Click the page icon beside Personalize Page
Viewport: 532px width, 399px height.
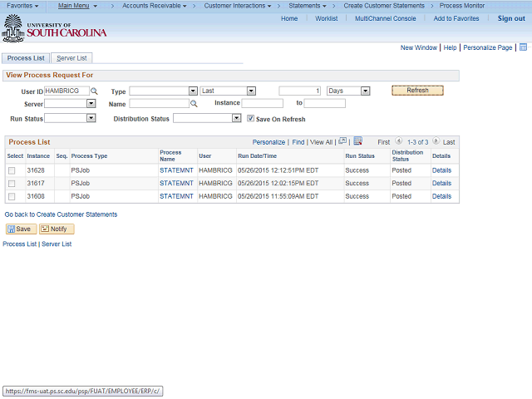coord(523,47)
